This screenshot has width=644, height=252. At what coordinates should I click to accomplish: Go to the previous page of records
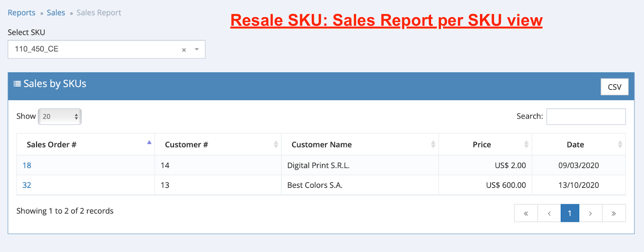click(x=549, y=213)
